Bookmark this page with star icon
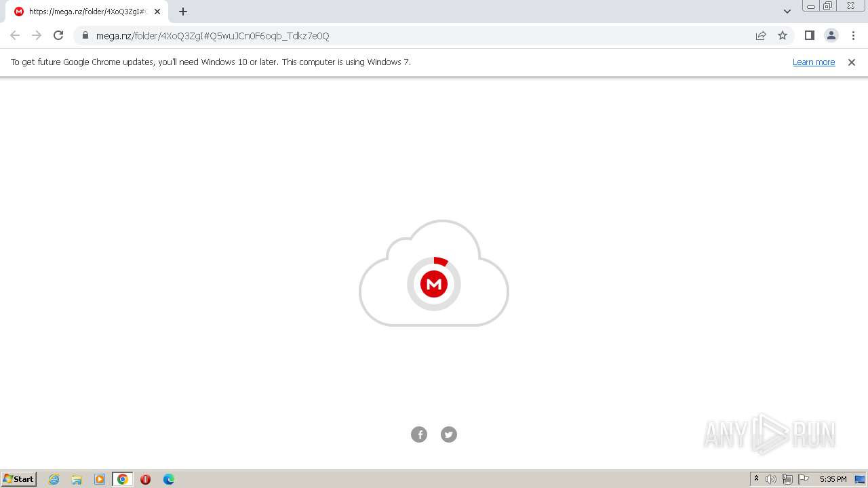Viewport: 868px width, 488px height. [783, 35]
